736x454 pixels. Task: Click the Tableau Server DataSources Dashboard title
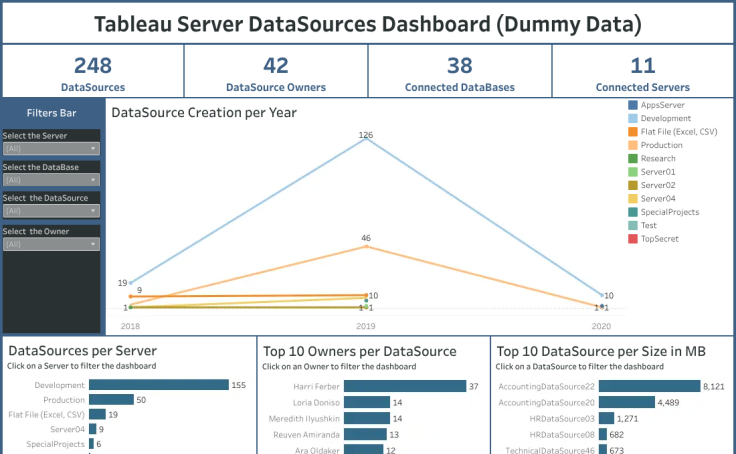click(x=368, y=24)
